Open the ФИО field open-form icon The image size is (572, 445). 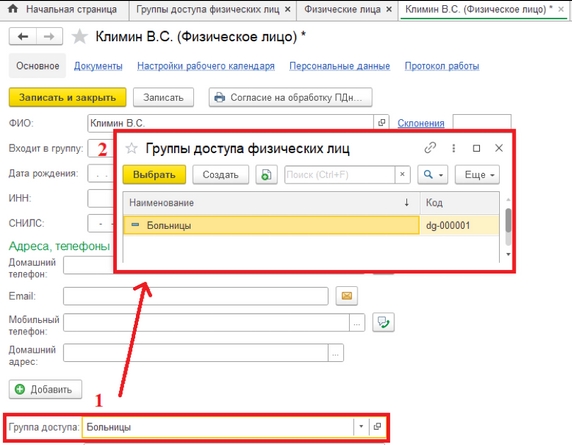[382, 123]
